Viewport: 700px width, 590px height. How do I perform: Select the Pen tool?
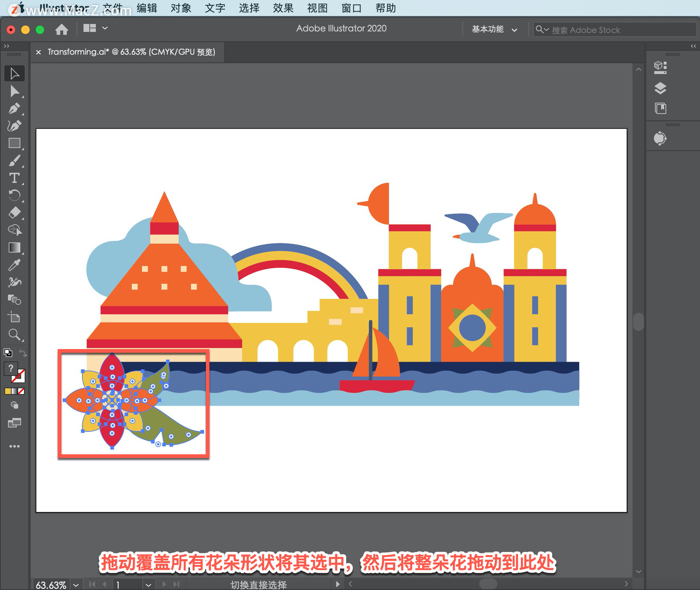15,109
